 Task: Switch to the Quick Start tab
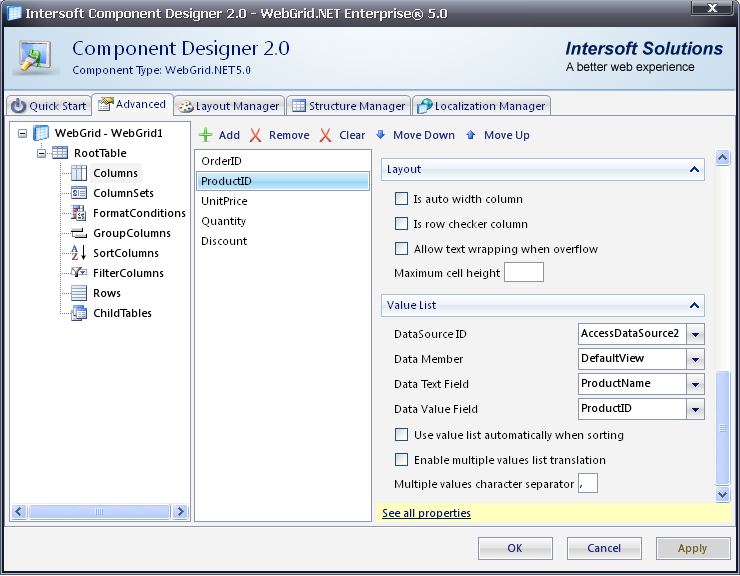click(x=49, y=106)
